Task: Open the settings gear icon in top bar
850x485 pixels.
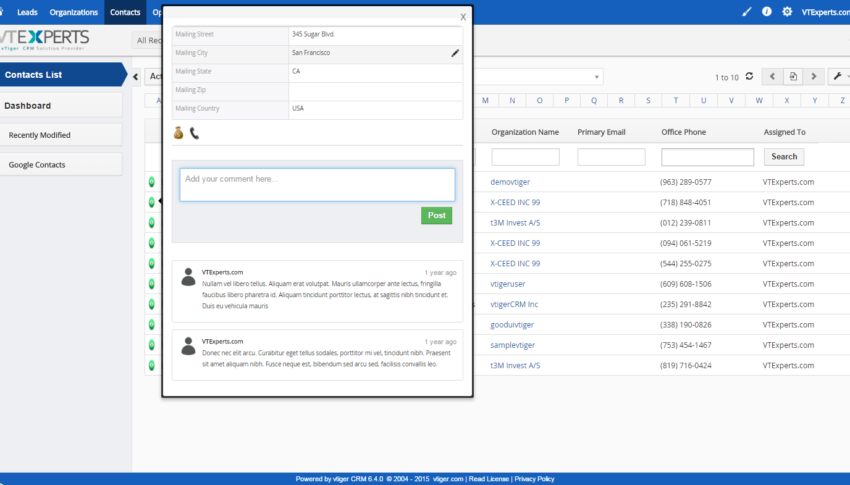Action: [787, 11]
